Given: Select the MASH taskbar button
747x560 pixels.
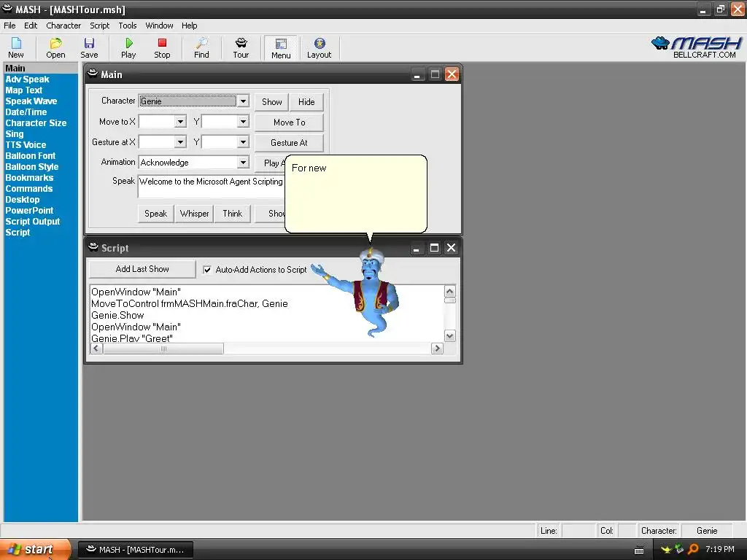Looking at the screenshot, I should (136, 550).
